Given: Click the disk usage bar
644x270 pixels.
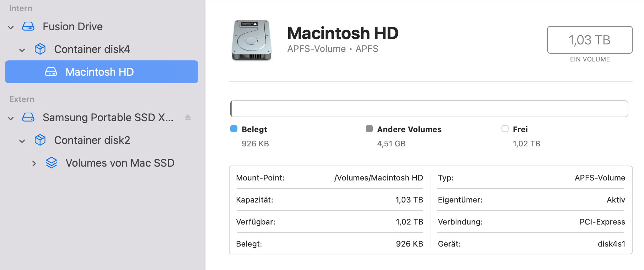Looking at the screenshot, I should [429, 109].
